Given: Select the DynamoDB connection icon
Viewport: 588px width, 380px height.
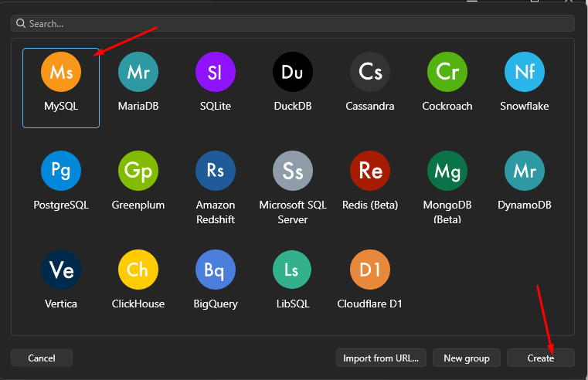Looking at the screenshot, I should [x=525, y=171].
